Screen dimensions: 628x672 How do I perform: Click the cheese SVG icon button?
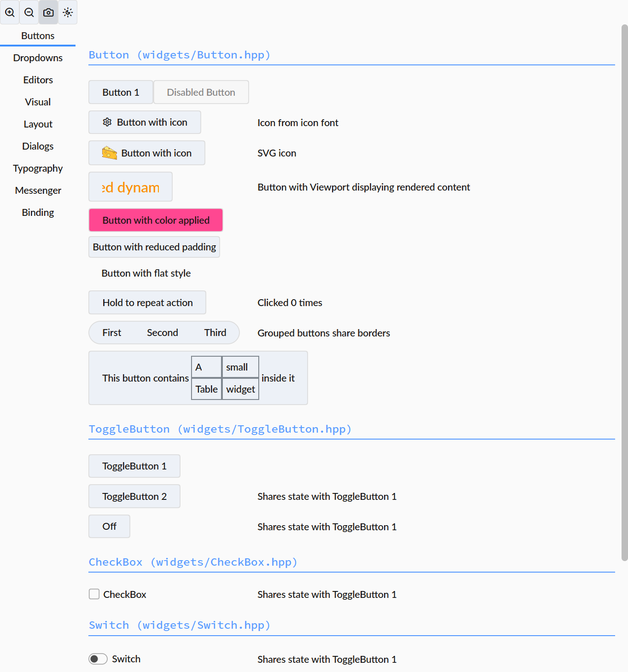coord(147,153)
